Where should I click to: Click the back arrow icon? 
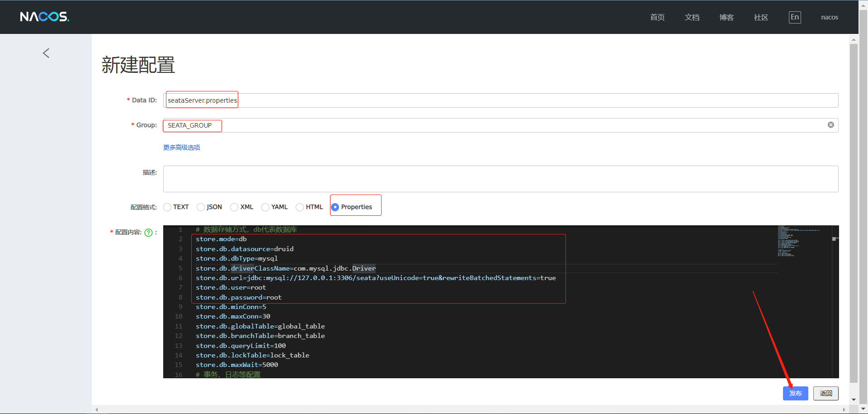[46, 53]
